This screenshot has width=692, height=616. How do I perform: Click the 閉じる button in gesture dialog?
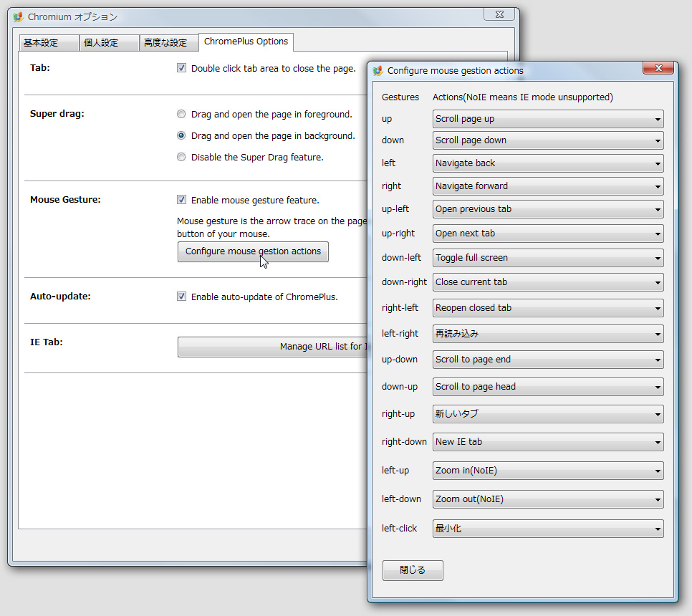413,570
